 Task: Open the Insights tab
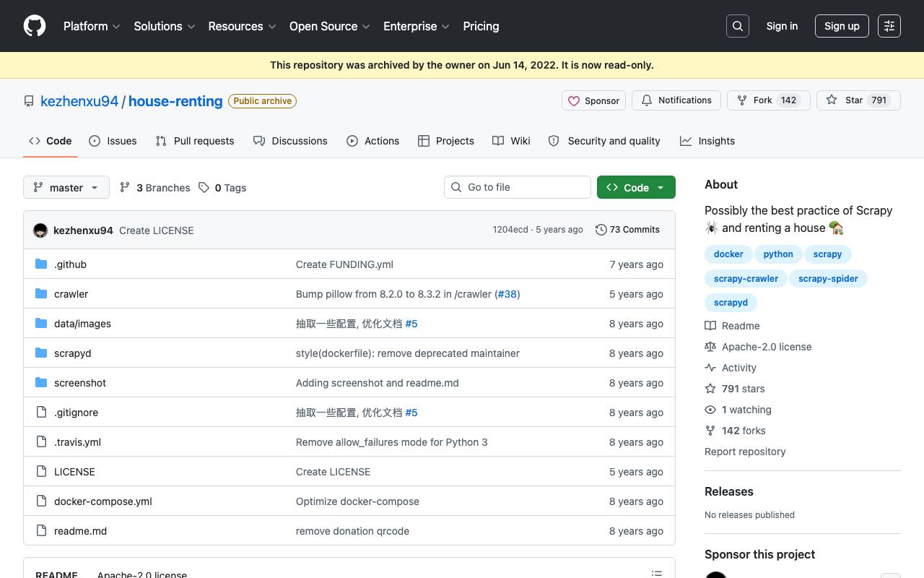[x=707, y=141]
